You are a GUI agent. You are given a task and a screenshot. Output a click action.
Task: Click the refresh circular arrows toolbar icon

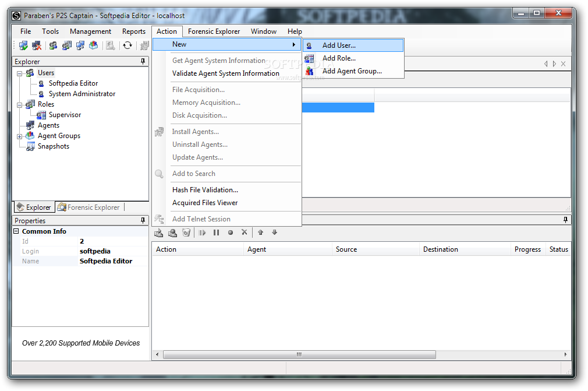click(x=127, y=46)
